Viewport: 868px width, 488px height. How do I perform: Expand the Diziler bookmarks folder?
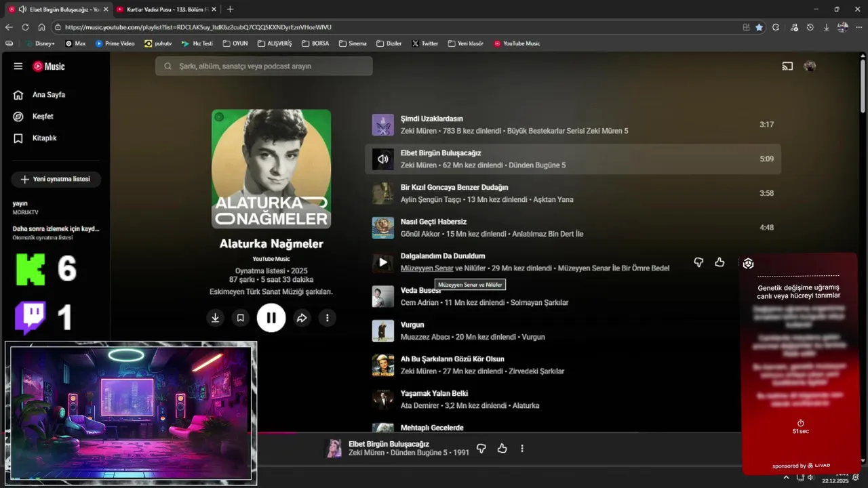[x=390, y=43]
